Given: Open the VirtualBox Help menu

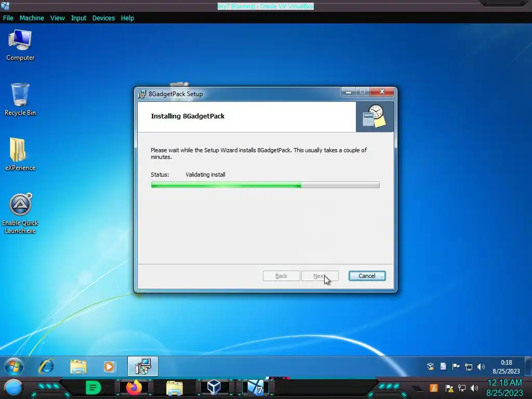Looking at the screenshot, I should pos(127,18).
